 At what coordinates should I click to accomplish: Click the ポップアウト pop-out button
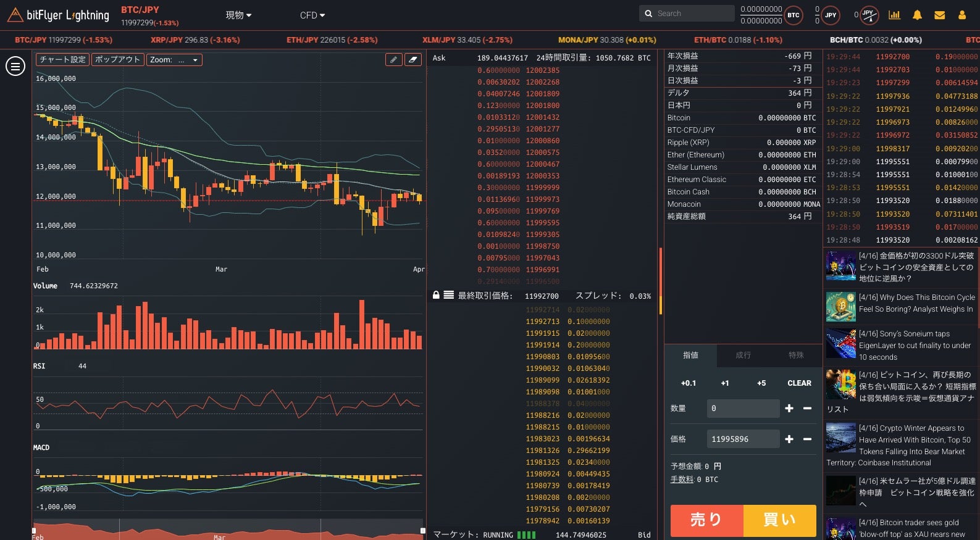click(x=118, y=60)
